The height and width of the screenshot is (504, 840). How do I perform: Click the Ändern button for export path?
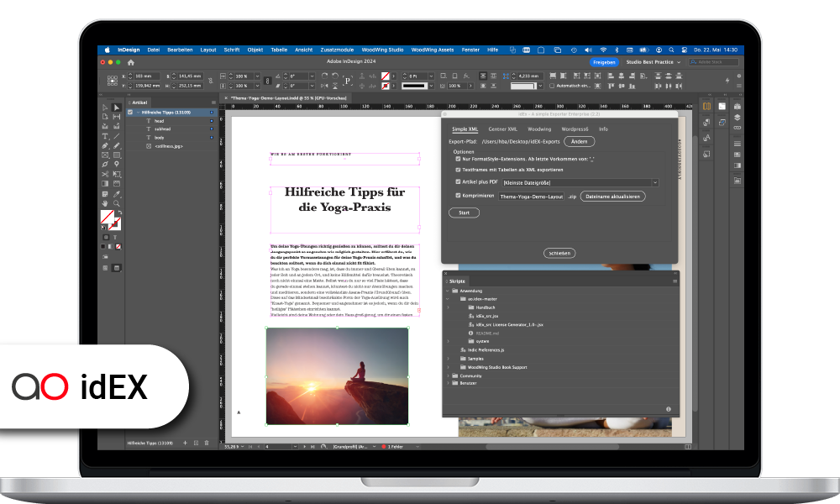pos(579,141)
